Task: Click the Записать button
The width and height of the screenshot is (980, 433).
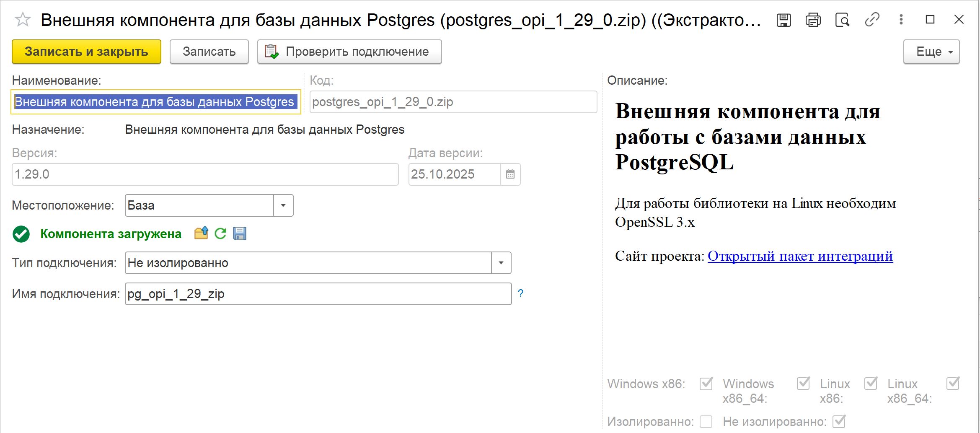Action: pos(209,52)
